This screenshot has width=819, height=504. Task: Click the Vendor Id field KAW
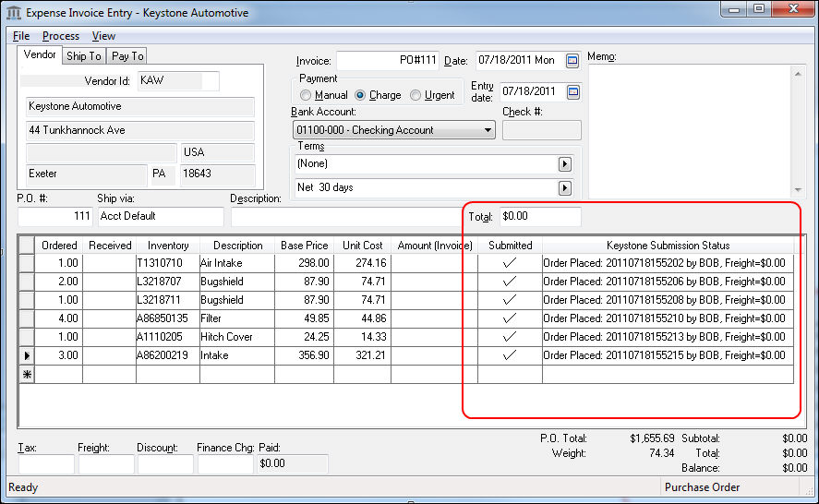[178, 80]
